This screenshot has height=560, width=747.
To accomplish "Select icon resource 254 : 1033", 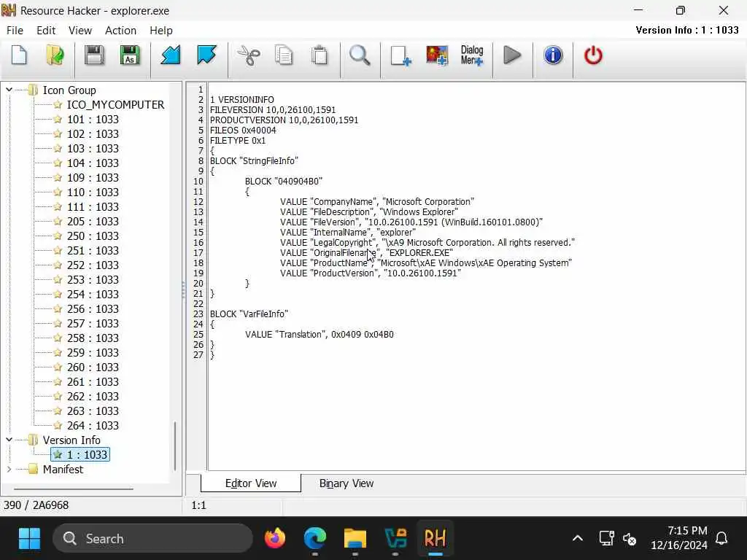I will [x=93, y=295].
